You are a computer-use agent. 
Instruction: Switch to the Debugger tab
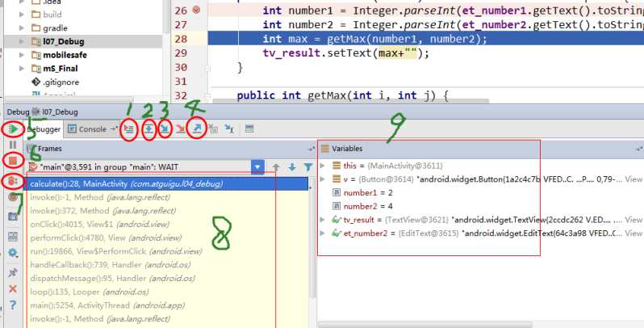pyautogui.click(x=44, y=129)
